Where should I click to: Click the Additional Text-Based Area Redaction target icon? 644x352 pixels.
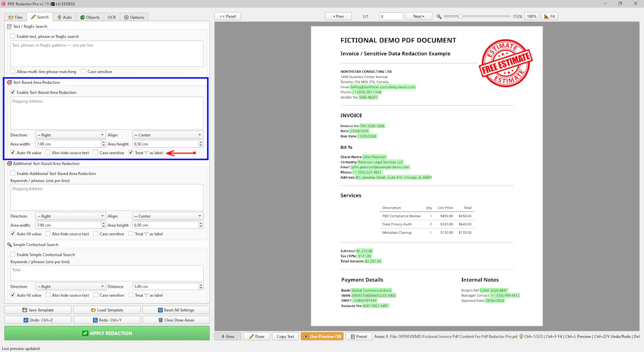pyautogui.click(x=9, y=163)
